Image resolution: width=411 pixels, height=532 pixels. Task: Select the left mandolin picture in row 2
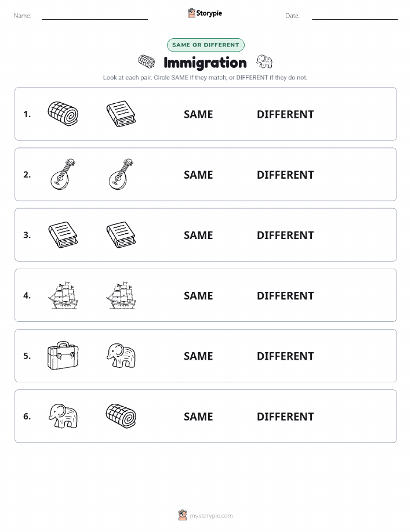[63, 174]
